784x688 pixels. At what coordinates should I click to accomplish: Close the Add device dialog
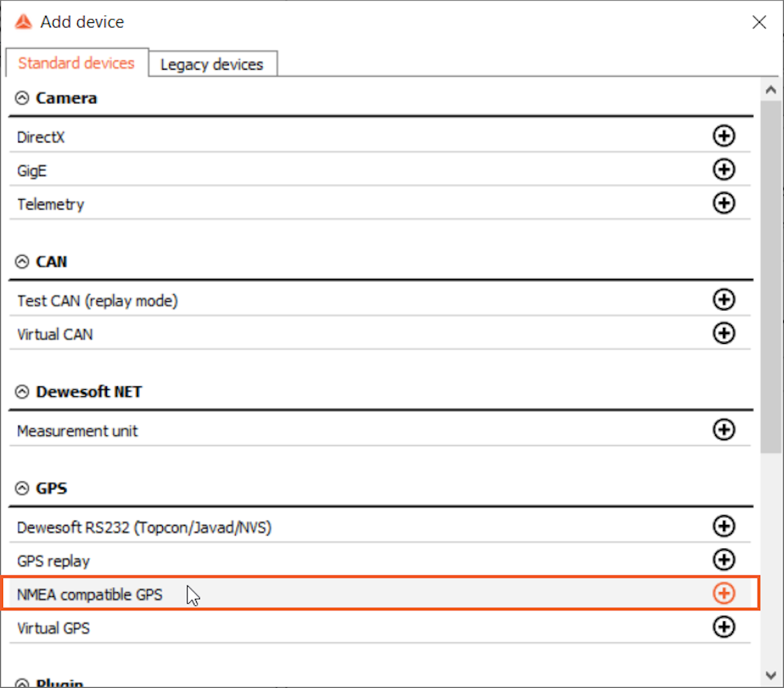(759, 22)
